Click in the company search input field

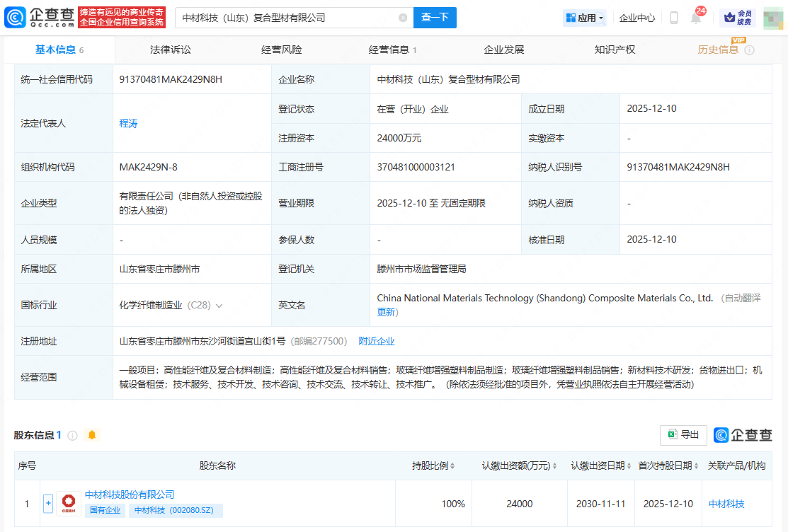[x=283, y=18]
